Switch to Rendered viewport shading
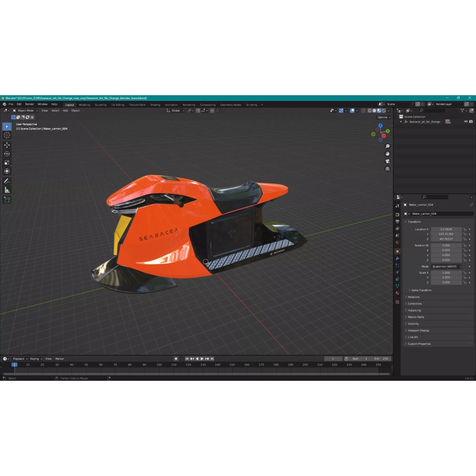Screen dimensions: 476x476 click(x=384, y=111)
